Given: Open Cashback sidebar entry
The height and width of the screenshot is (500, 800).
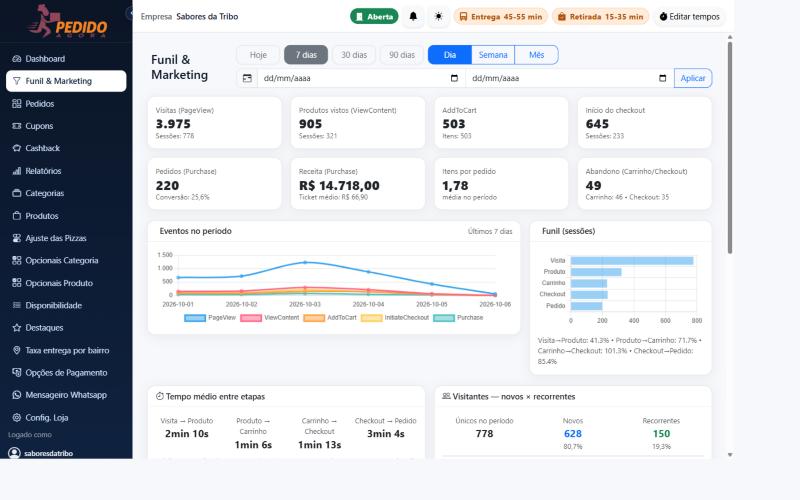Looking at the screenshot, I should [66, 148].
